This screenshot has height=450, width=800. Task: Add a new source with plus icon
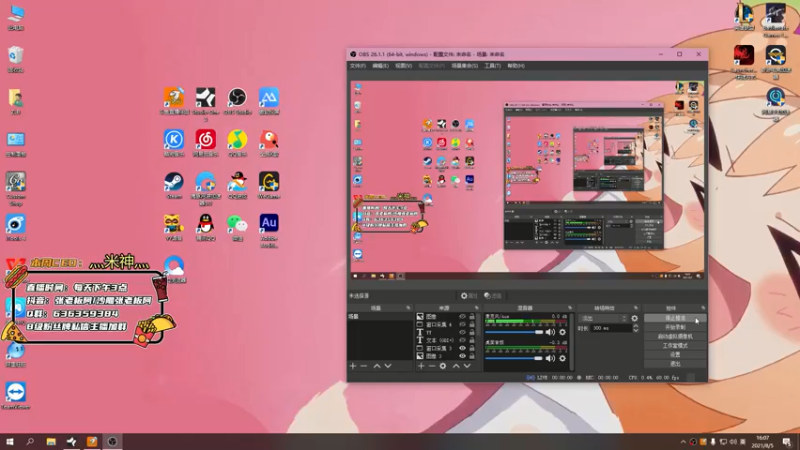tap(421, 366)
